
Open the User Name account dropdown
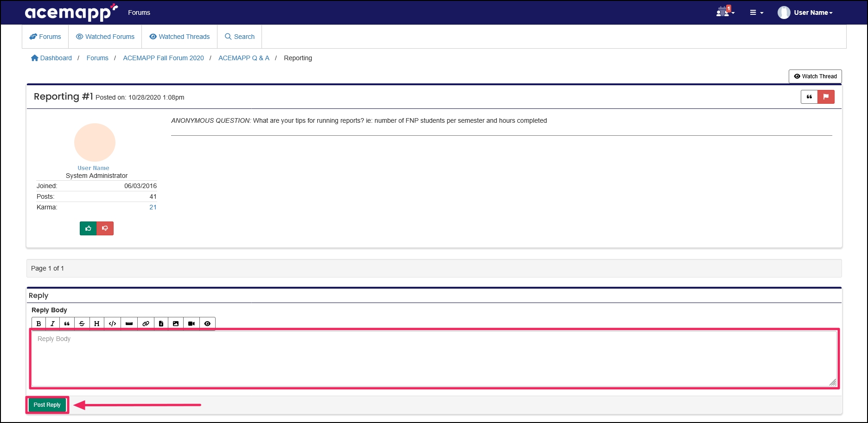click(807, 13)
